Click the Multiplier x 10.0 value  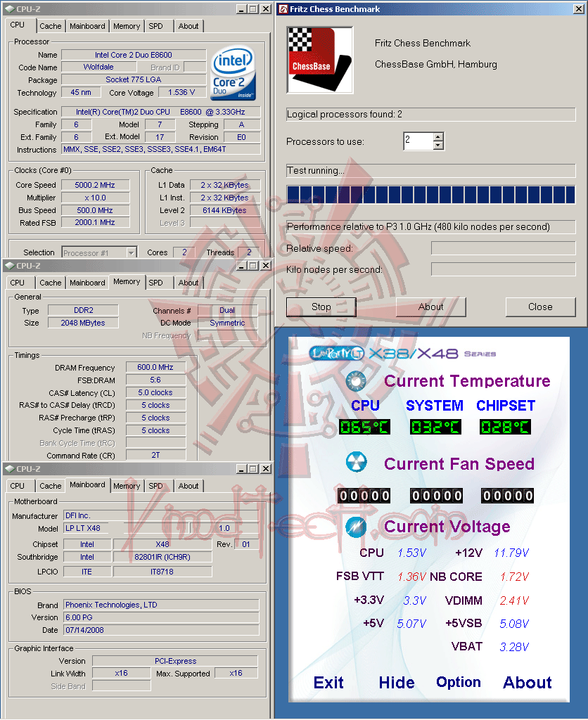[x=95, y=198]
